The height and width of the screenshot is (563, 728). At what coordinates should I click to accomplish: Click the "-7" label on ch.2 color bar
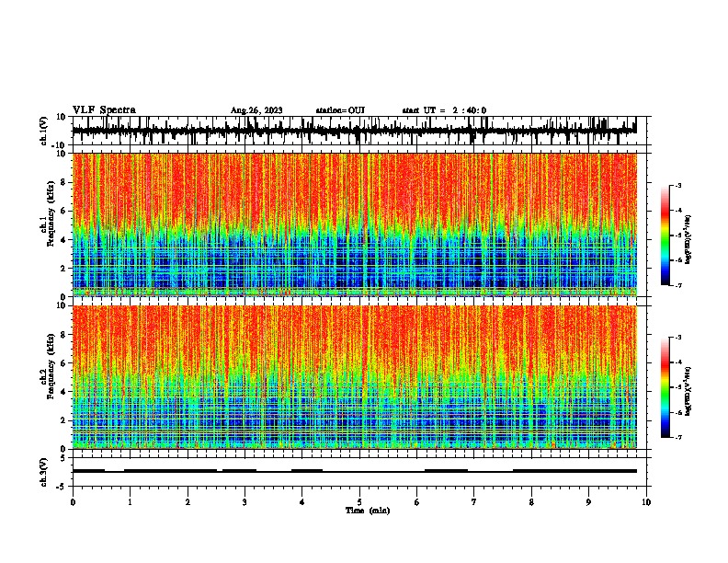(x=677, y=438)
